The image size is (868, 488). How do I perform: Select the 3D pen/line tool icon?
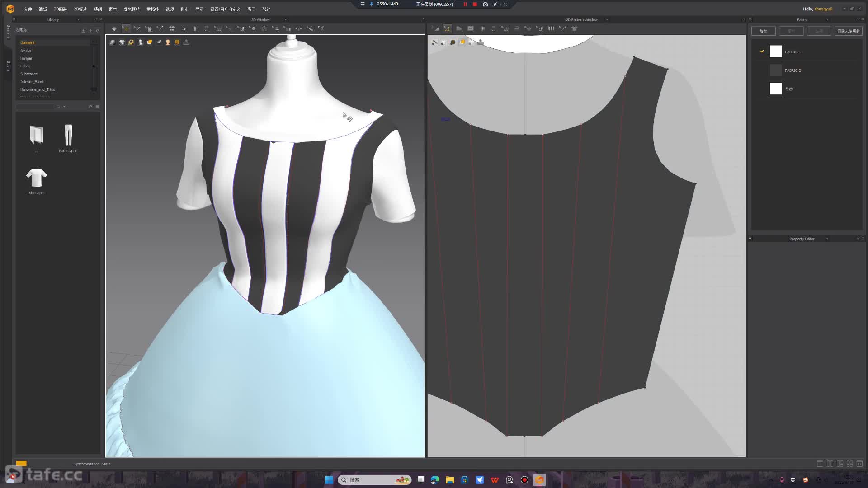pyautogui.click(x=160, y=28)
